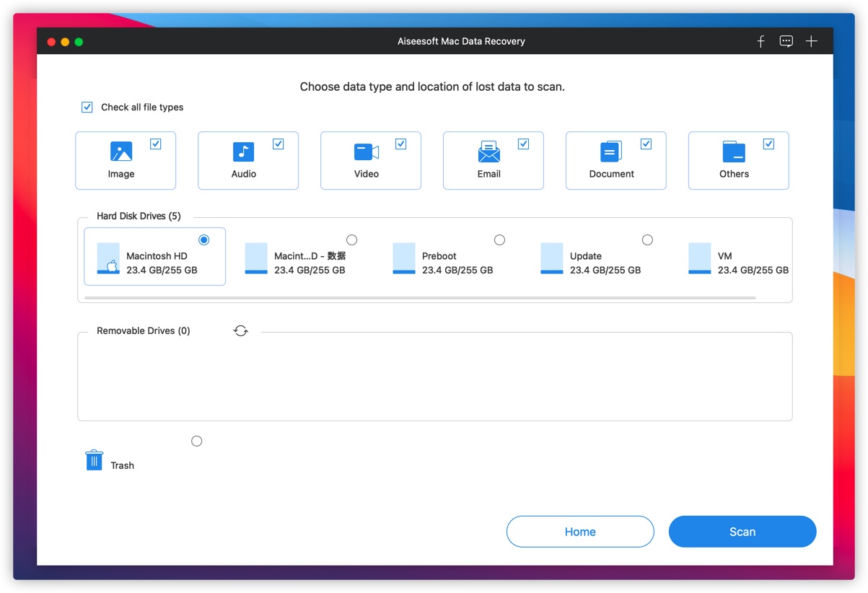The width and height of the screenshot is (868, 593).
Task: Select the Preboot drive radio button
Action: (x=500, y=240)
